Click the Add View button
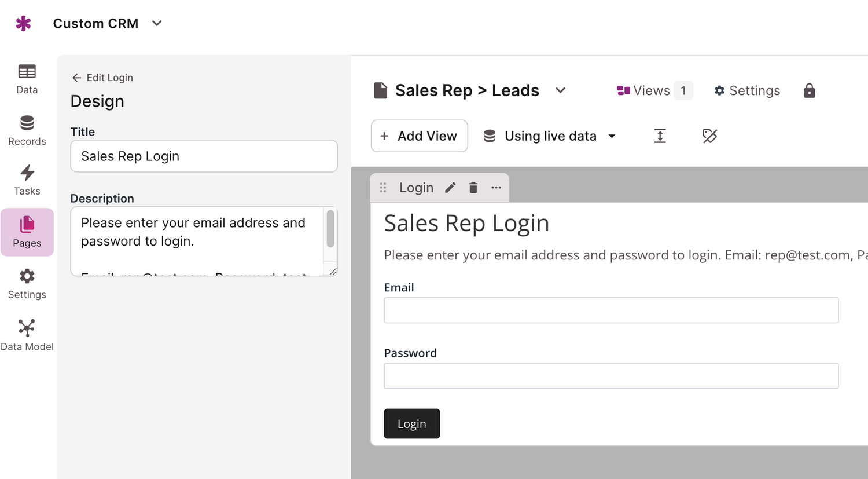 tap(419, 136)
